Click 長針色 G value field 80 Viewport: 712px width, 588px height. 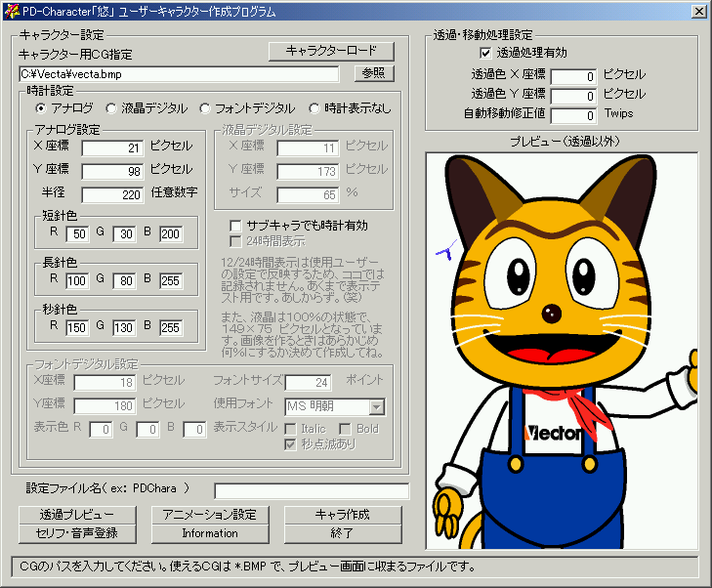point(124,281)
